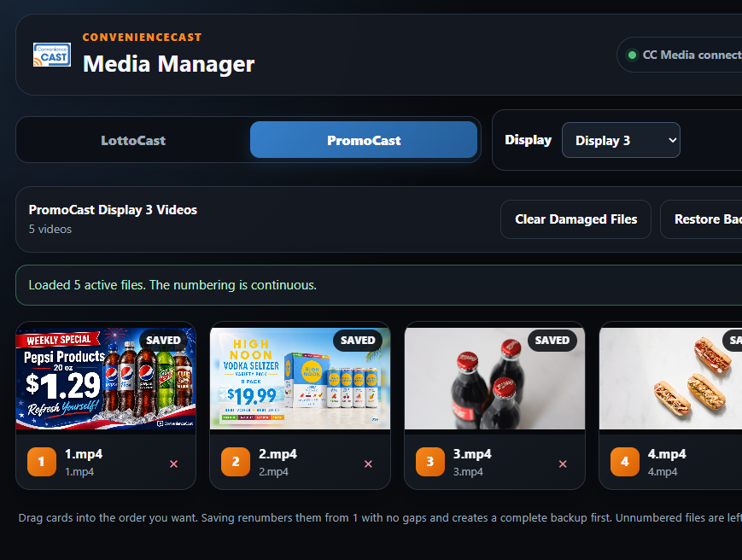Select the High Noon Vodka Seltzer thumbnail

[x=300, y=378]
